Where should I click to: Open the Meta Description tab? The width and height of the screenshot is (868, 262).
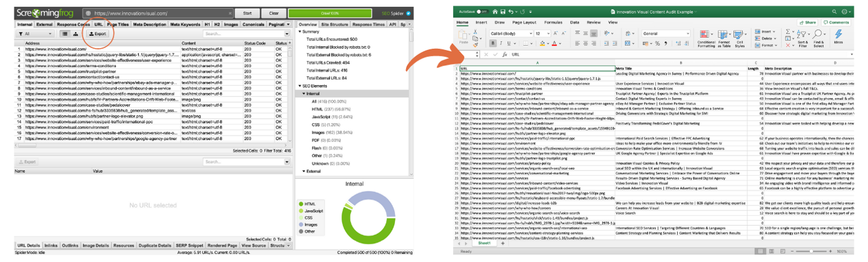coord(150,24)
